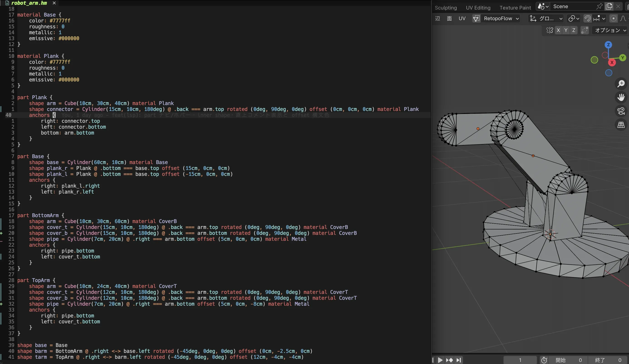Open the snapping options dropdown

(599, 18)
